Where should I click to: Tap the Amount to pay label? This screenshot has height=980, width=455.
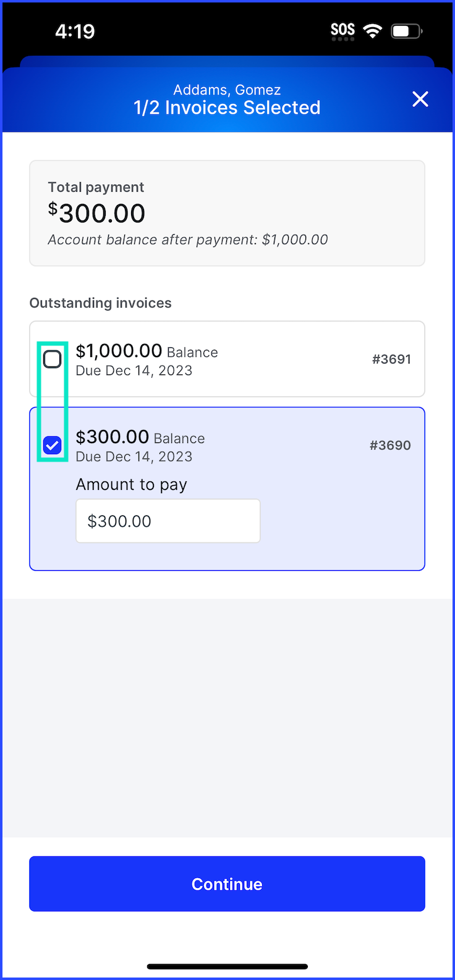pos(131,485)
